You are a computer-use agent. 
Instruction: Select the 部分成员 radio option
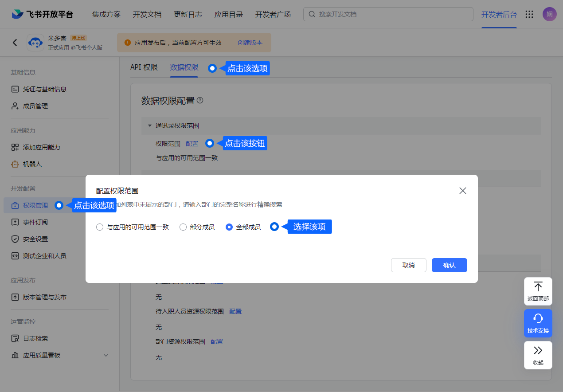point(183,227)
